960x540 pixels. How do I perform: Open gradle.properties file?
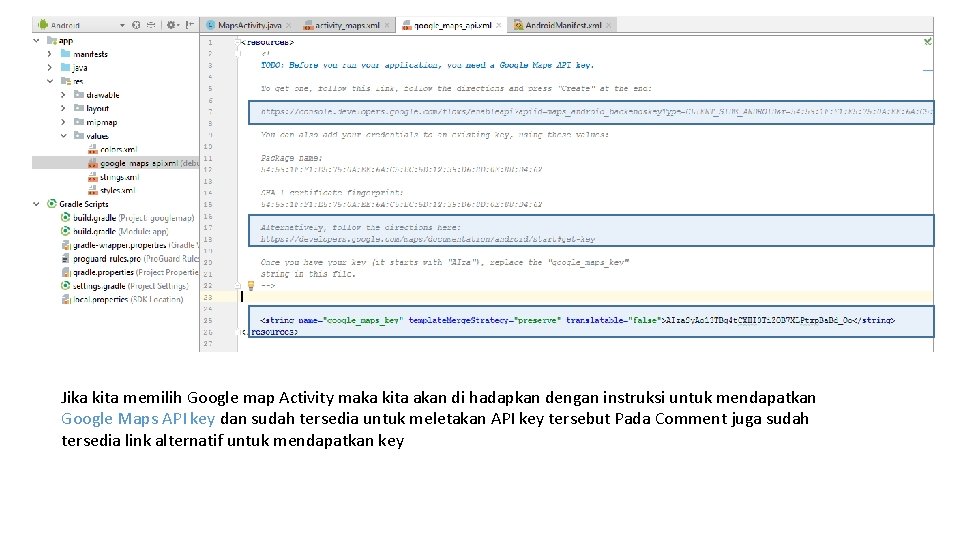tap(129, 272)
